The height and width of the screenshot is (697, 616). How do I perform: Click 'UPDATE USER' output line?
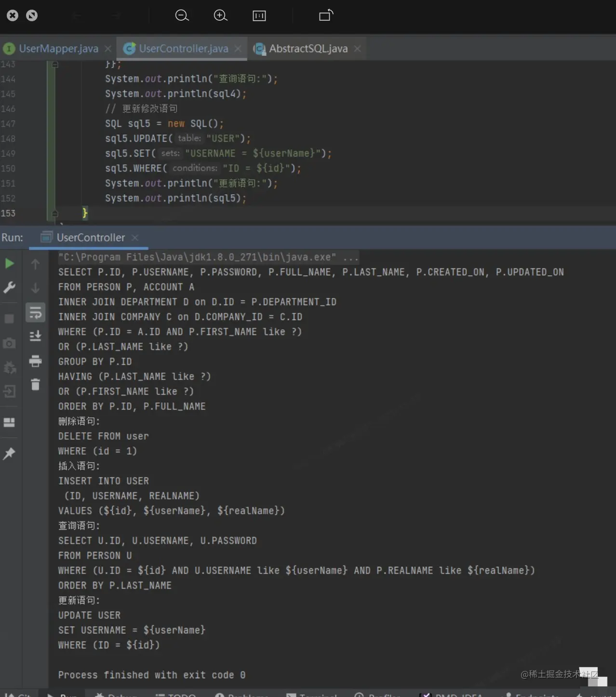click(x=90, y=616)
